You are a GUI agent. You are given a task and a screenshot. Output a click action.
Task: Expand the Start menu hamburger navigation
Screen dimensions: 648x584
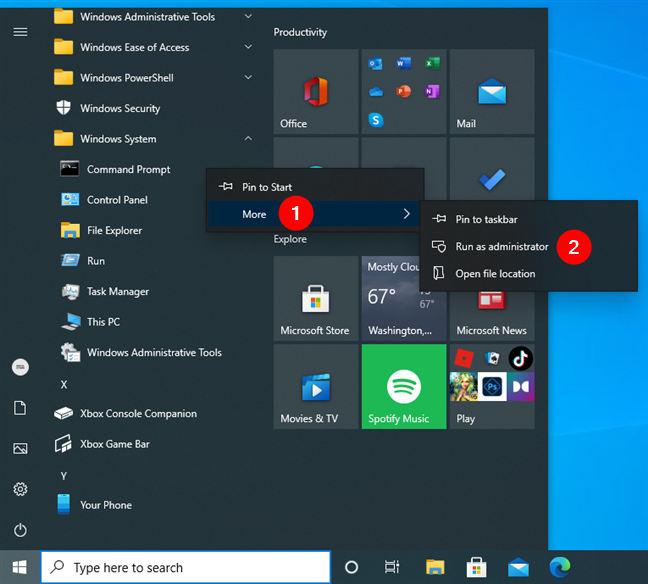click(20, 32)
